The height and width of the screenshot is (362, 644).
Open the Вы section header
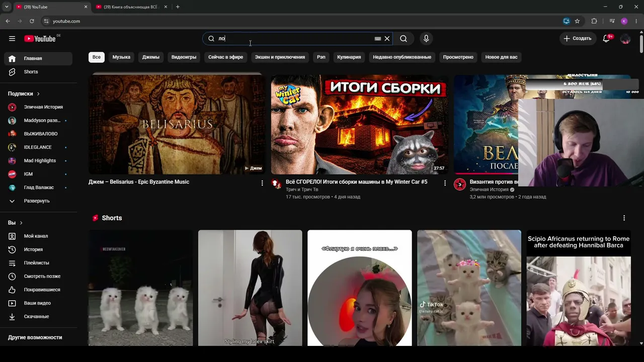coord(15,223)
